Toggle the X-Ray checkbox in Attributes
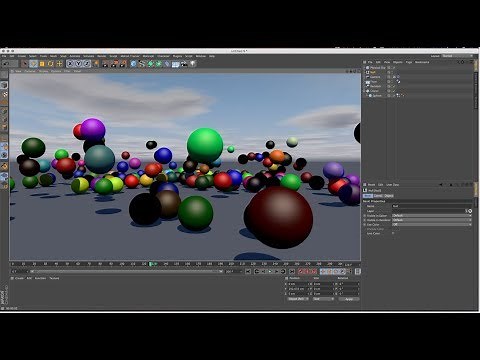480x360 pixels. point(393,233)
